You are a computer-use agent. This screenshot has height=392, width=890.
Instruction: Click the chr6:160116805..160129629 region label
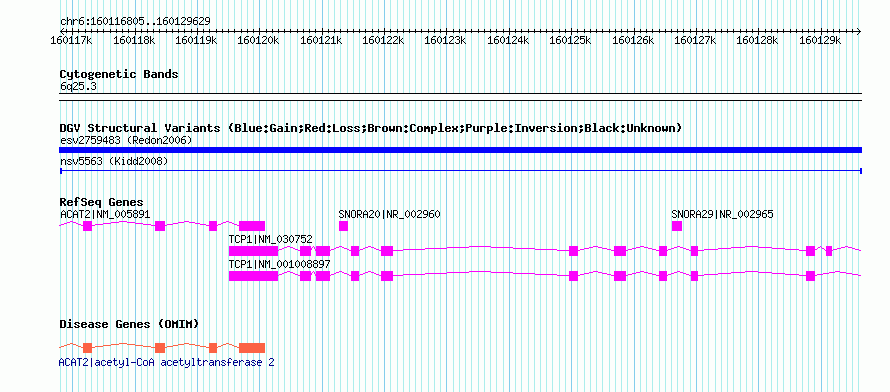135,22
